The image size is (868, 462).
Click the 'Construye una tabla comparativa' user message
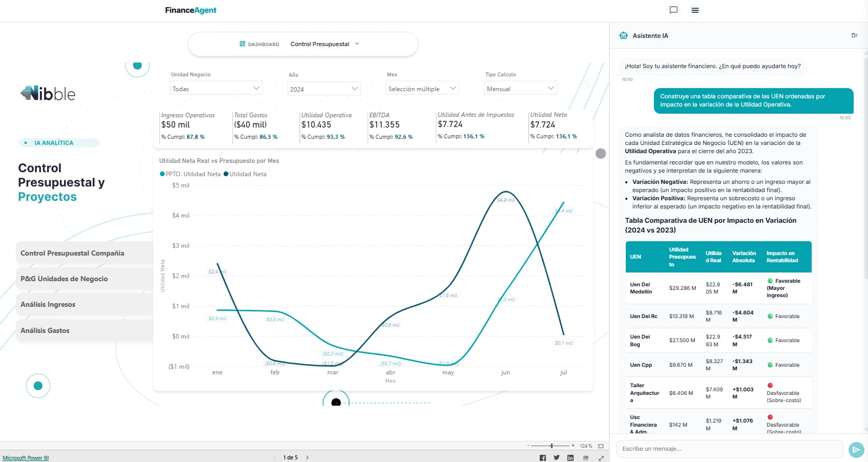click(x=754, y=100)
